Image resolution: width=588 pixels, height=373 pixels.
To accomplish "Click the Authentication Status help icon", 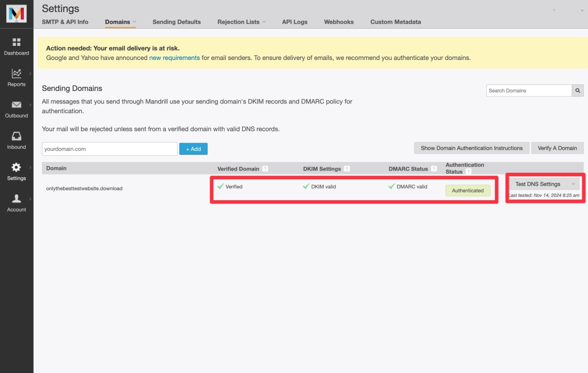I will [468, 172].
